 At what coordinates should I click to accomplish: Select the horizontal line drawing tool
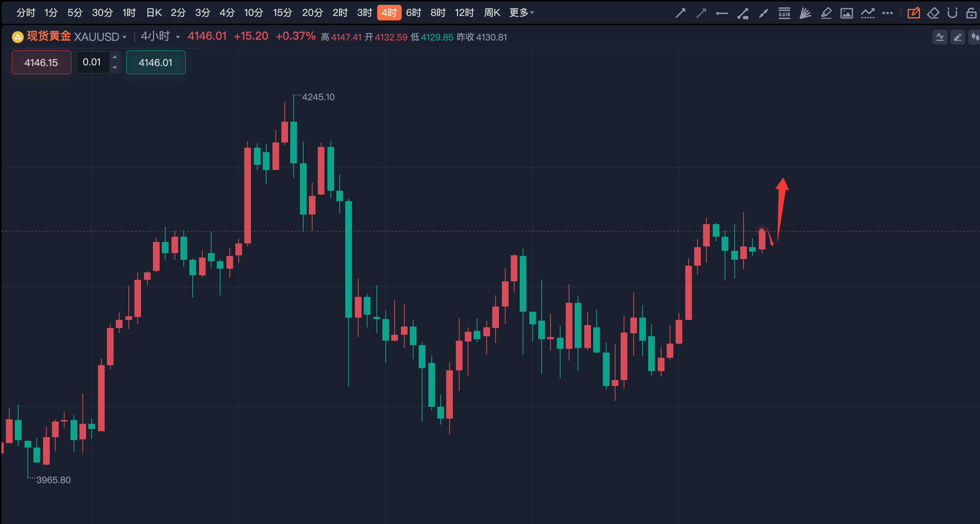722,12
